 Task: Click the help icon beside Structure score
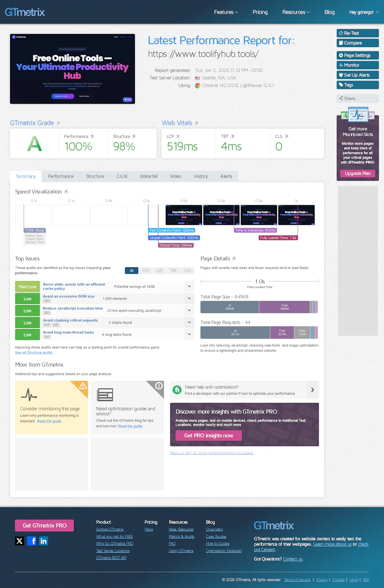pos(134,136)
